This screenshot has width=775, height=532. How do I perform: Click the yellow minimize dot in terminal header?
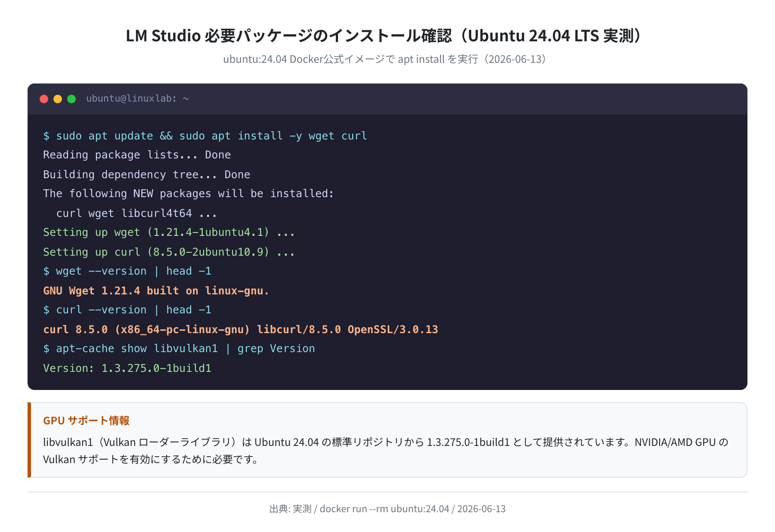click(58, 99)
